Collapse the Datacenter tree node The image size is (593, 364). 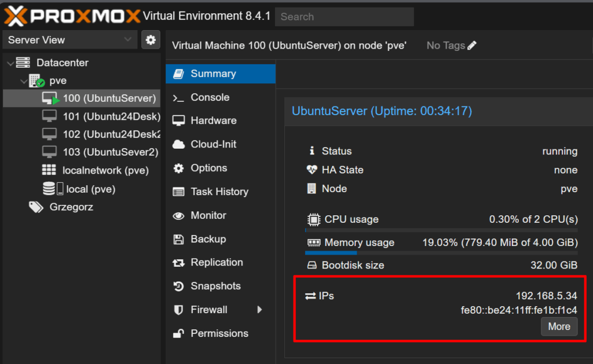click(10, 63)
